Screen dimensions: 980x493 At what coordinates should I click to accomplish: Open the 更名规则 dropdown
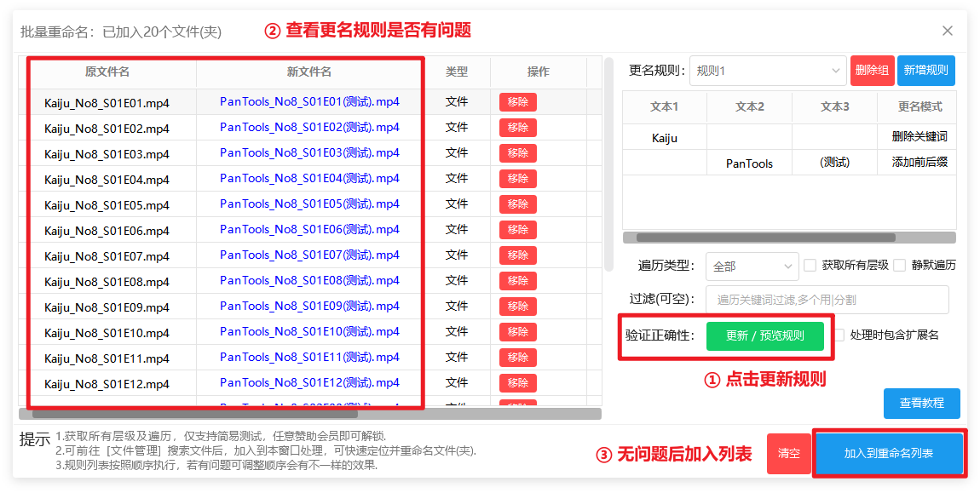(768, 71)
